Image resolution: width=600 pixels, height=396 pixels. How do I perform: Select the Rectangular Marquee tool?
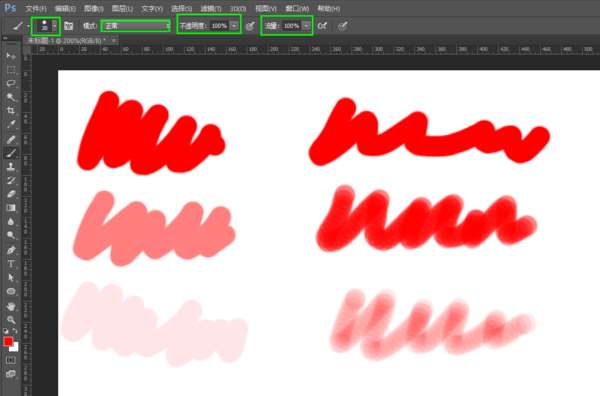11,70
